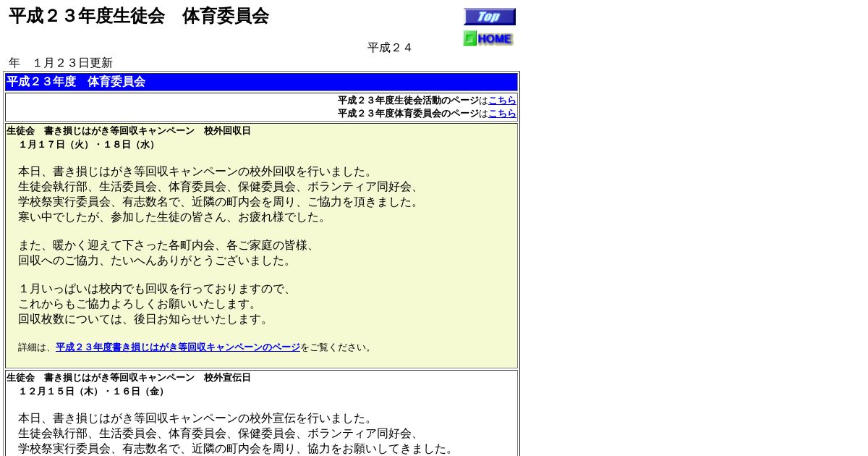Click the text 平成２４ near the top
868x456 pixels.
click(x=390, y=48)
